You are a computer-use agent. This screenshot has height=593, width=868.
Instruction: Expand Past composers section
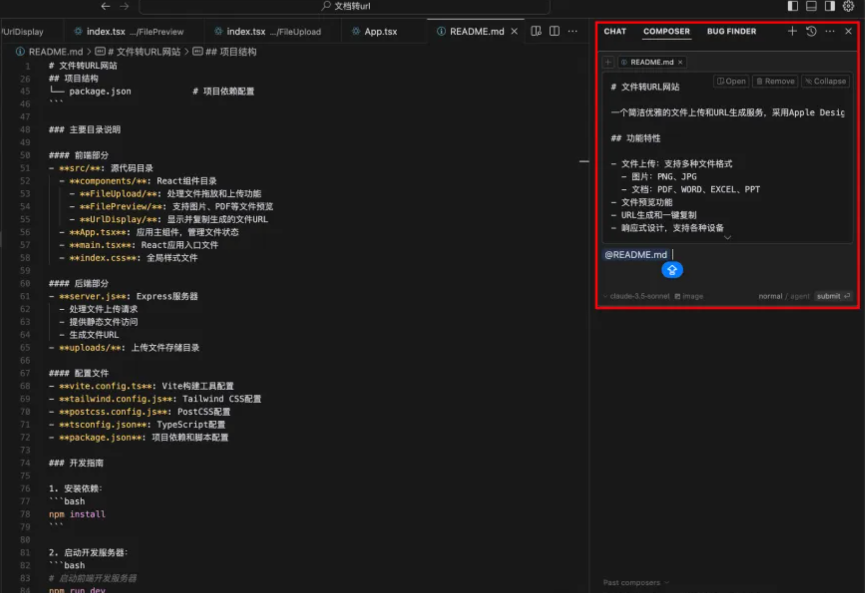pyautogui.click(x=636, y=582)
